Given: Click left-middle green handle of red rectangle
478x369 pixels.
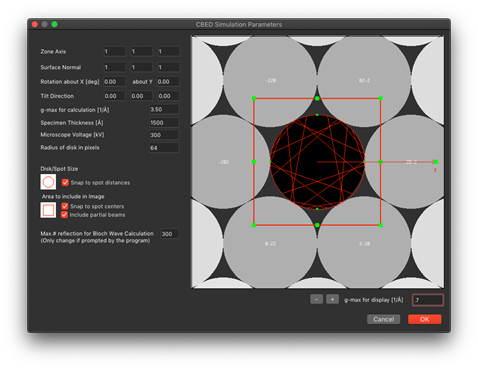Looking at the screenshot, I should pyautogui.click(x=254, y=162).
